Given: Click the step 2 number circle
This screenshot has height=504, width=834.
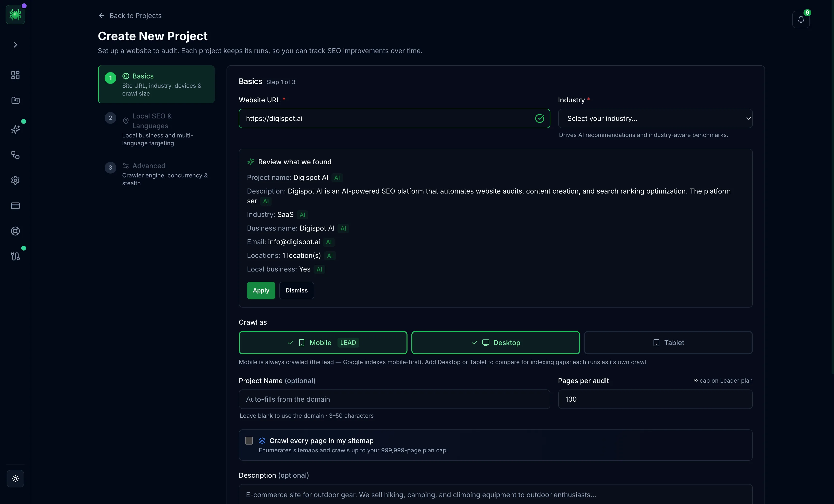Looking at the screenshot, I should pos(110,118).
